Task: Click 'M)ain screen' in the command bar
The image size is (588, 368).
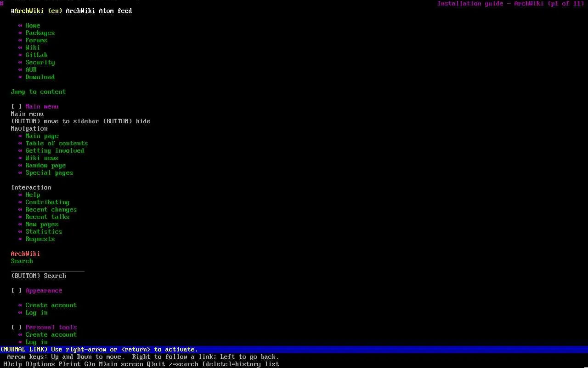Action: point(121,364)
